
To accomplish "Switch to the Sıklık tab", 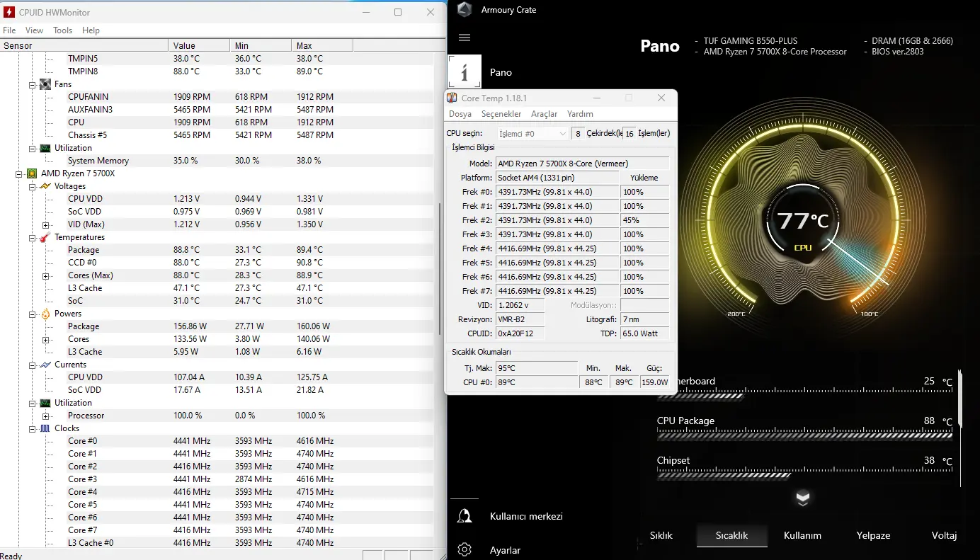I will tap(661, 535).
